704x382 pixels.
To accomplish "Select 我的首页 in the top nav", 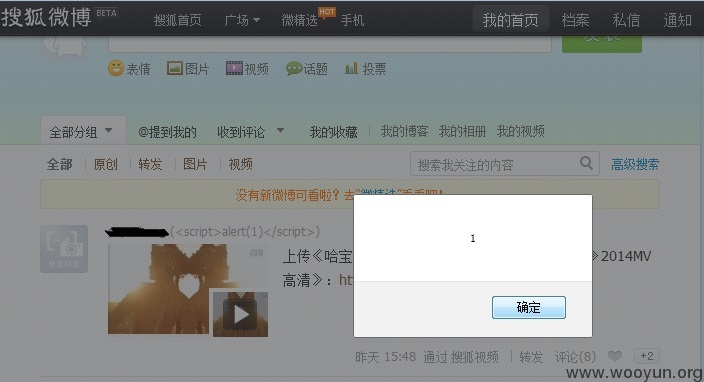I will pos(510,20).
